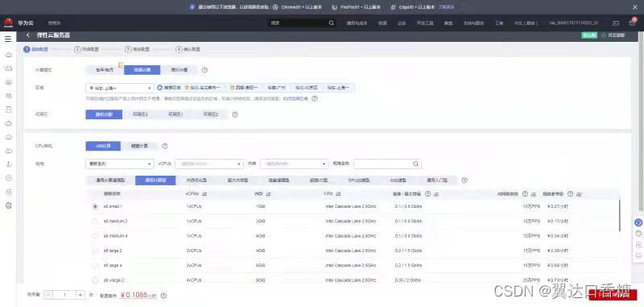The image size is (644, 307).
Task: Select the s6.medium.2 radio button
Action: 95,221
